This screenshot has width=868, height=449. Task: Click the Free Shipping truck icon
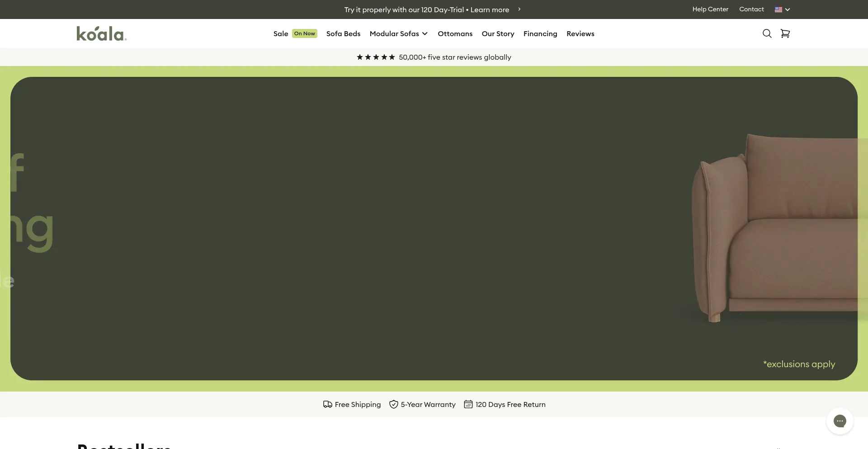point(328,404)
